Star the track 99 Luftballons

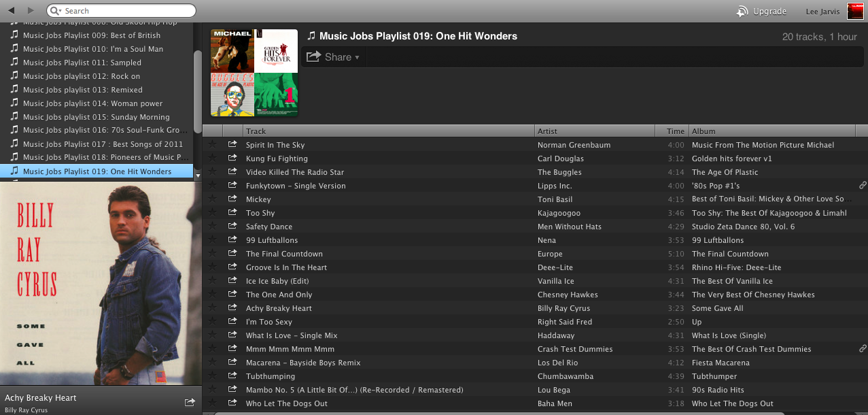pyautogui.click(x=212, y=239)
